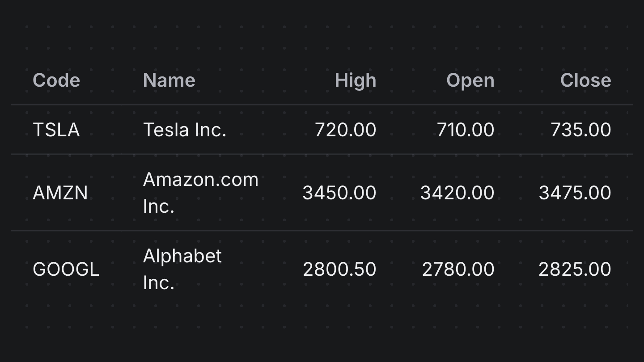Click the Open column header
The width and height of the screenshot is (644, 362).
(470, 80)
